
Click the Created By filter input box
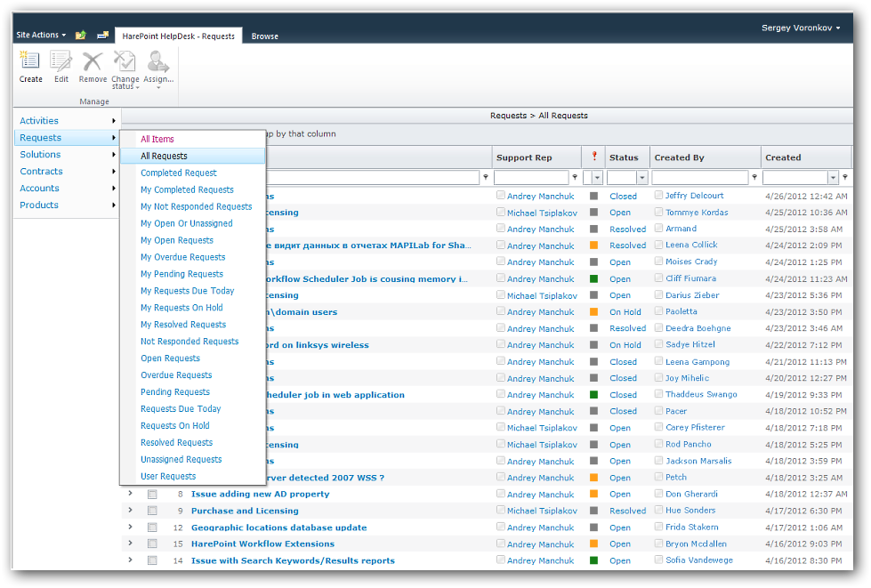(700, 178)
